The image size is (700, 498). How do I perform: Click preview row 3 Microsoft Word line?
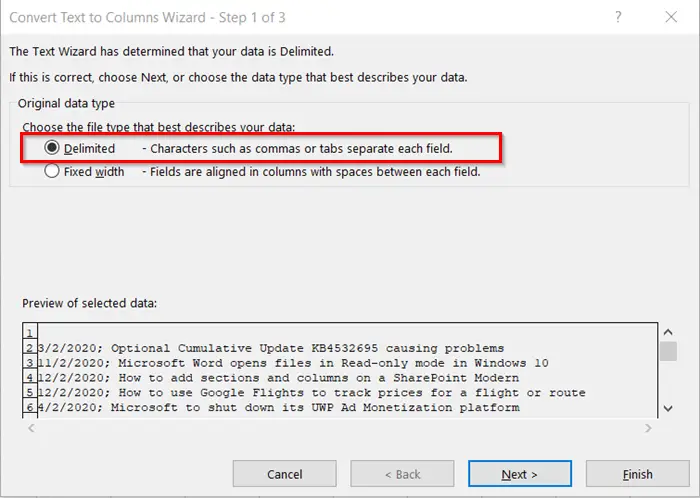[293, 363]
